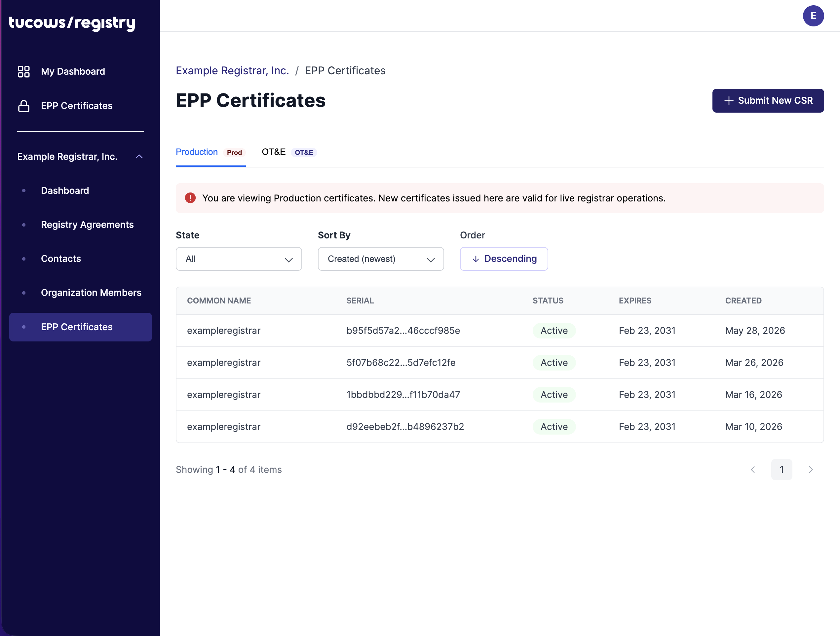
Task: Click the Active badge in the Mar 10, 2026 row
Action: coord(554,427)
